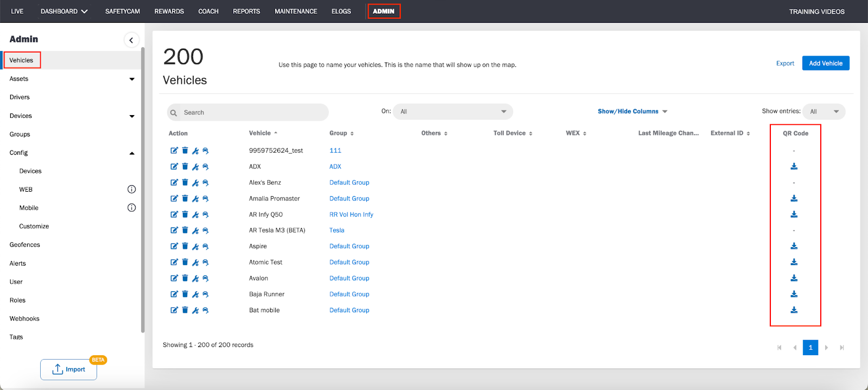
Task: Download QR code for Atomic Test
Action: click(x=794, y=262)
